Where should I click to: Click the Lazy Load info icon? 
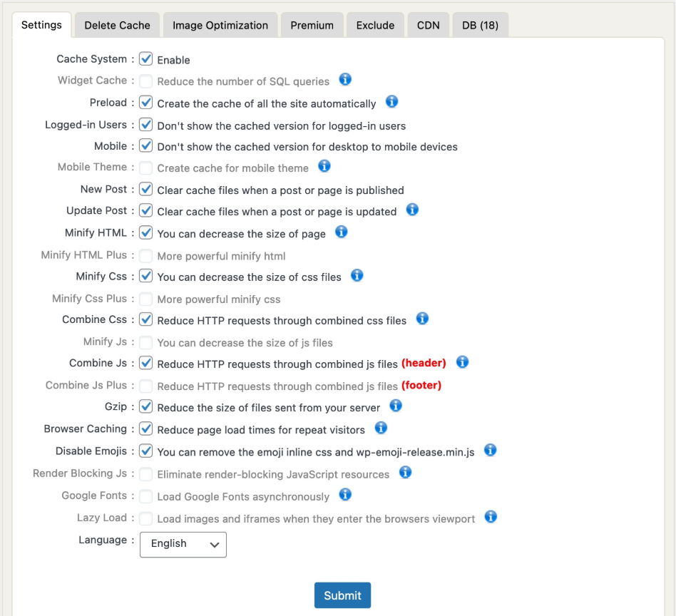[491, 517]
